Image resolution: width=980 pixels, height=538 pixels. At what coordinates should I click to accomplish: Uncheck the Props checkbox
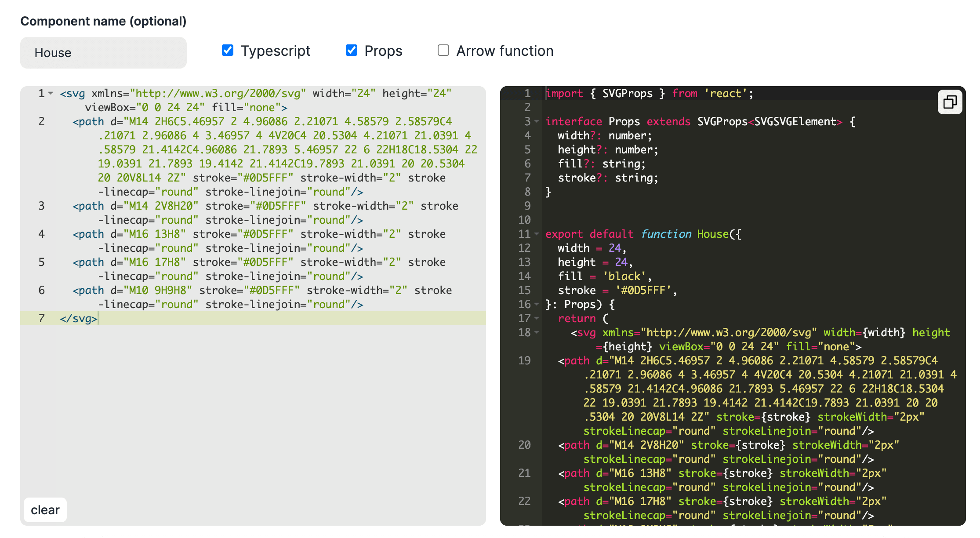pos(352,50)
